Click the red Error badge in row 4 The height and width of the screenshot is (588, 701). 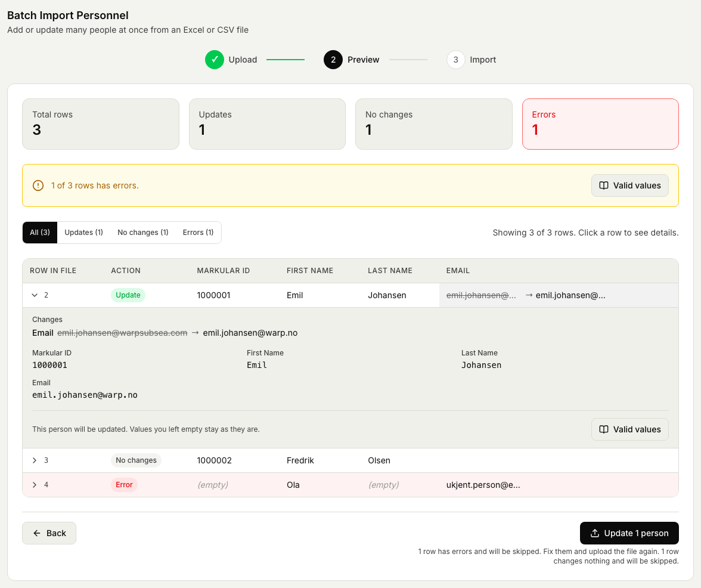pos(124,485)
